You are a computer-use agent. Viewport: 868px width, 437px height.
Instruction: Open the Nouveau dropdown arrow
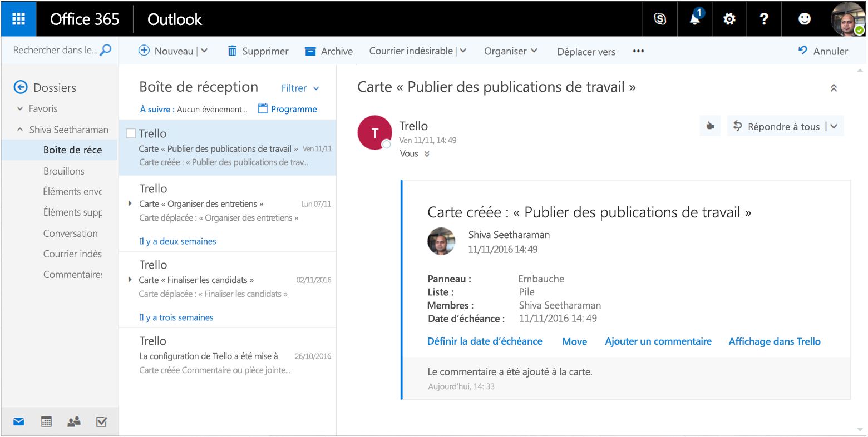point(204,51)
